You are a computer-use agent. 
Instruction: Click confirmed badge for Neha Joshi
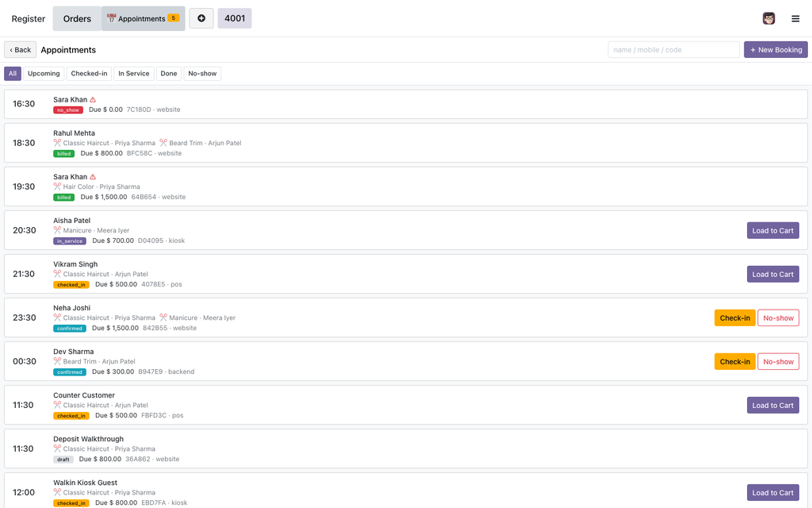tap(70, 328)
